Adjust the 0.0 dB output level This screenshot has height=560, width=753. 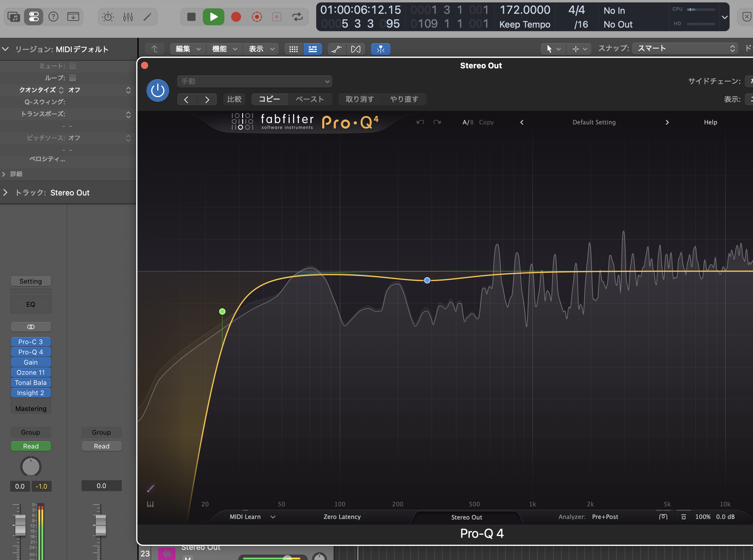(725, 517)
